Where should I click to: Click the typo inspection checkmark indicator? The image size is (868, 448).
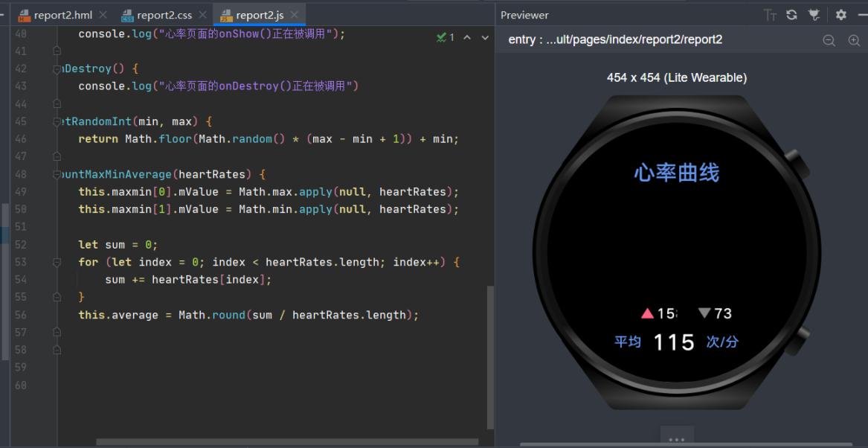click(x=445, y=37)
